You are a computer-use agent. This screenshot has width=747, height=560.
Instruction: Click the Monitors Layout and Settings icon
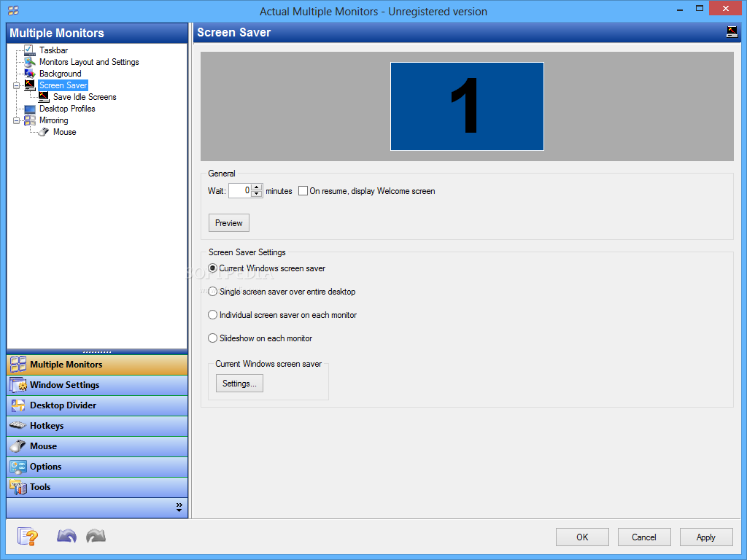click(29, 62)
